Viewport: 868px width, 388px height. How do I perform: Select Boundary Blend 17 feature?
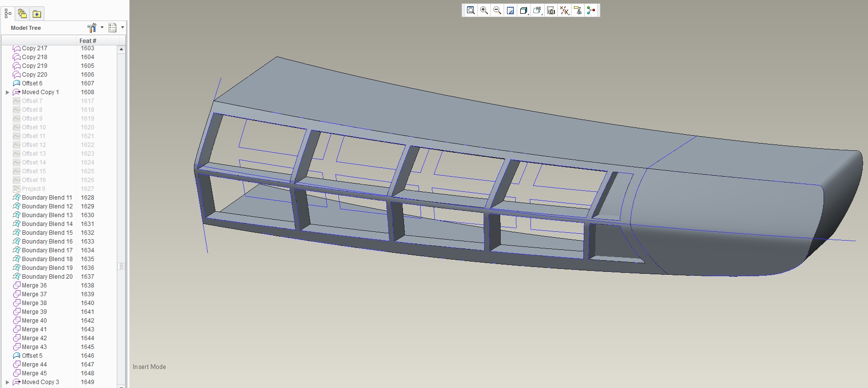click(47, 250)
